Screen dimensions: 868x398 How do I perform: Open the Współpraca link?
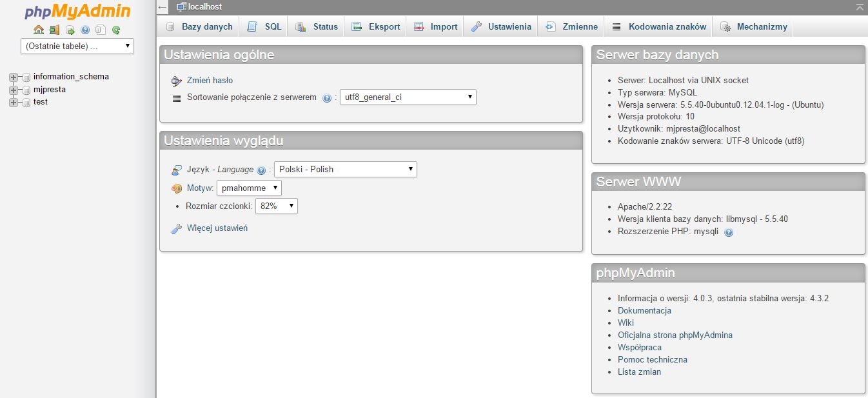click(640, 347)
